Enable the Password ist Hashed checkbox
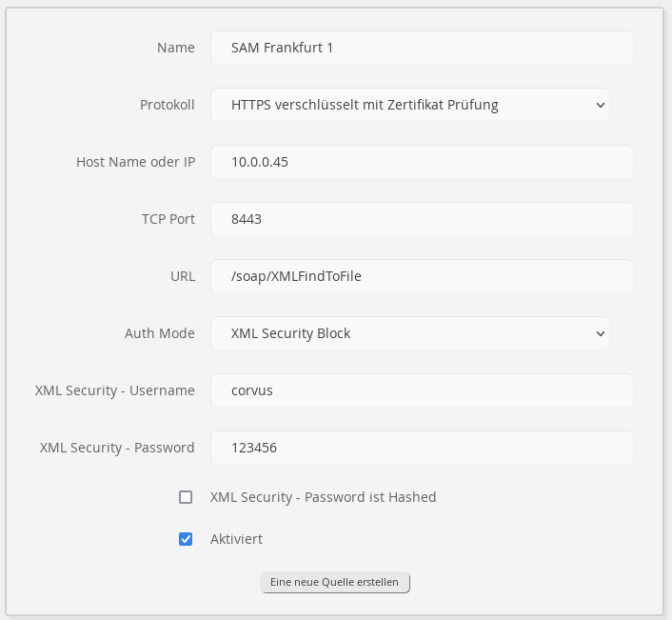The height and width of the screenshot is (620, 672). (x=186, y=497)
